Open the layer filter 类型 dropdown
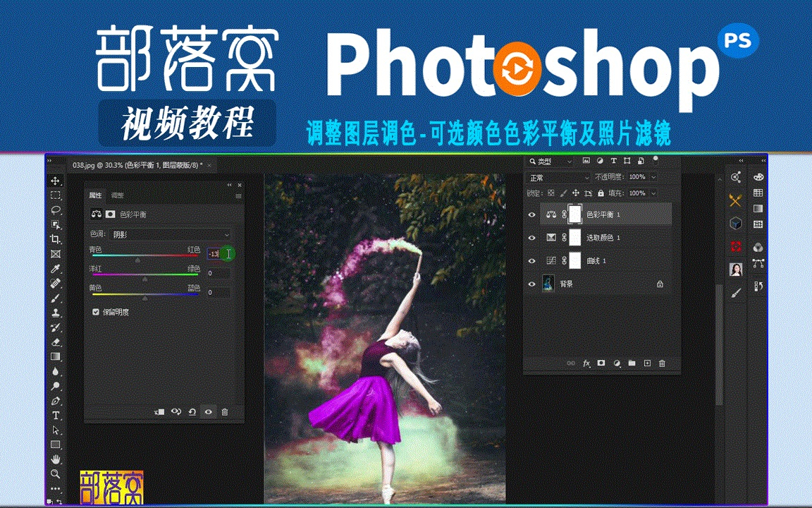This screenshot has width=812, height=508. pyautogui.click(x=550, y=162)
